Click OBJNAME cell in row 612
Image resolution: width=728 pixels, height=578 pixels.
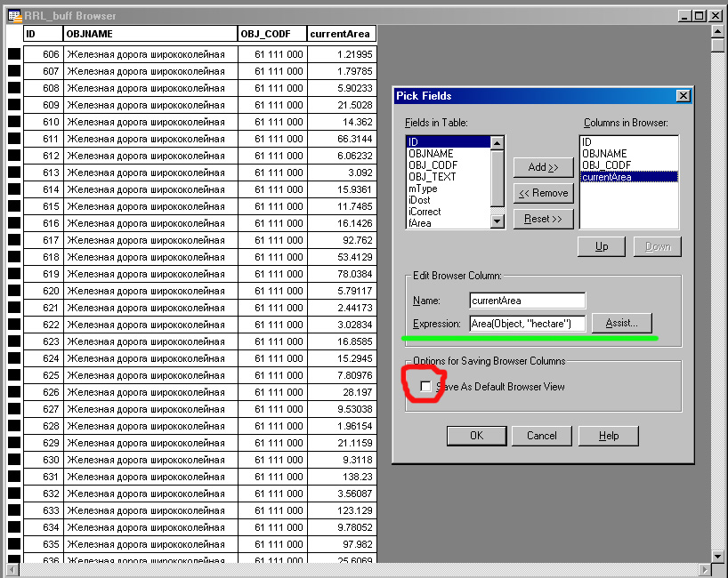tap(150, 156)
